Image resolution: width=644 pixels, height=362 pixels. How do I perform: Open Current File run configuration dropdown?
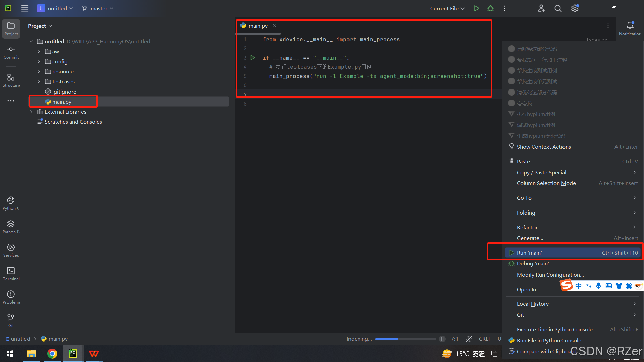tap(447, 8)
